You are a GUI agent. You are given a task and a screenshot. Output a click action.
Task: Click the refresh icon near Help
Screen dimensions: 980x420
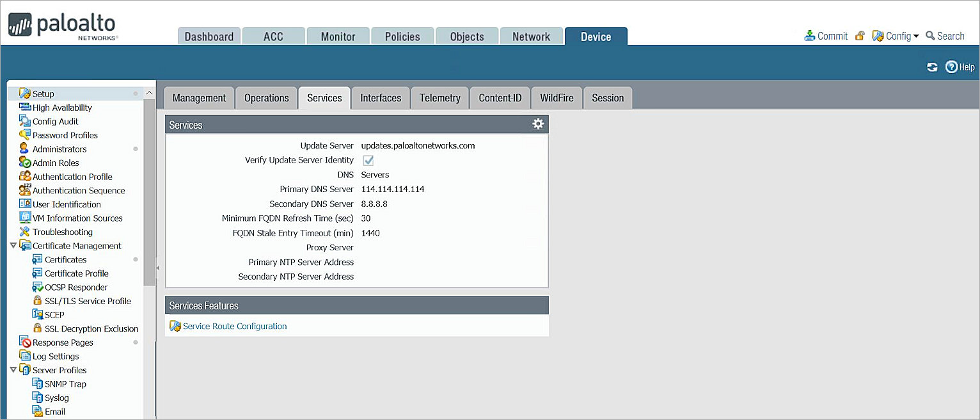click(x=932, y=67)
